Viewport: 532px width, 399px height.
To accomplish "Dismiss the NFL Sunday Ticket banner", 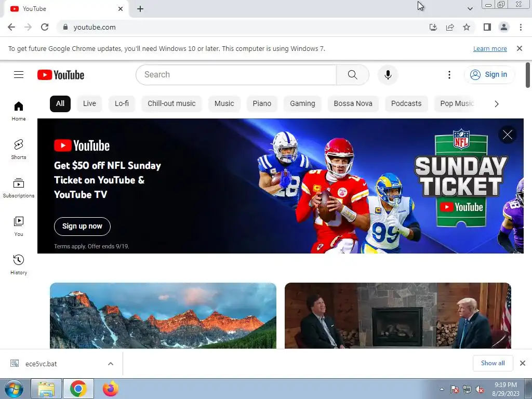I will (x=508, y=135).
